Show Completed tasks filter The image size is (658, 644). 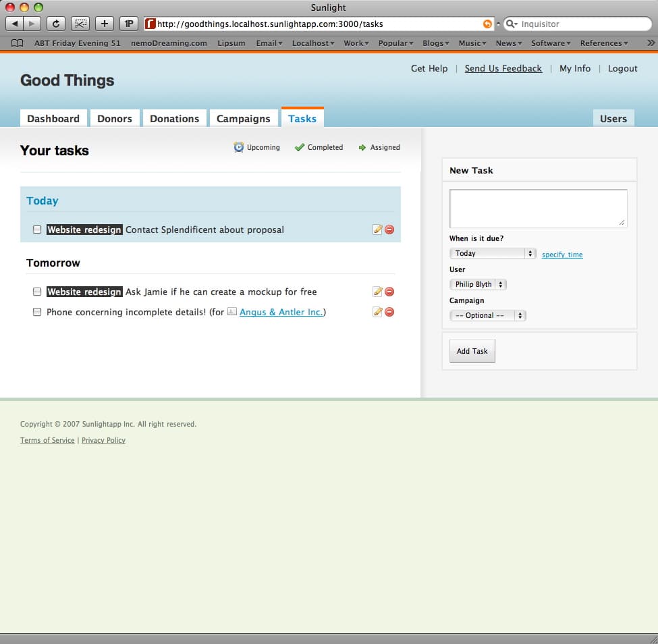click(319, 147)
